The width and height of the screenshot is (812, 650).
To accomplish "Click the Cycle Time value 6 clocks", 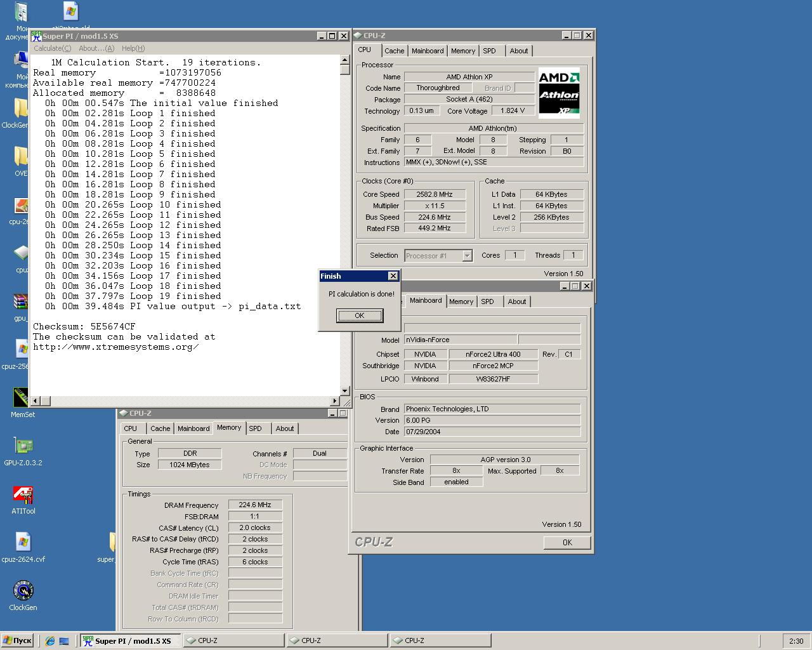I will (x=255, y=562).
